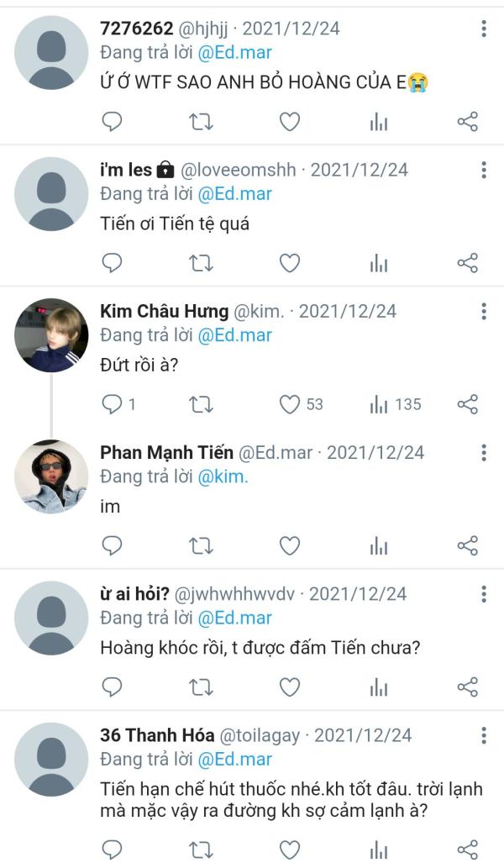
Task: Open more options on 36 Thanh Hóa tweet
Action: coord(484,735)
